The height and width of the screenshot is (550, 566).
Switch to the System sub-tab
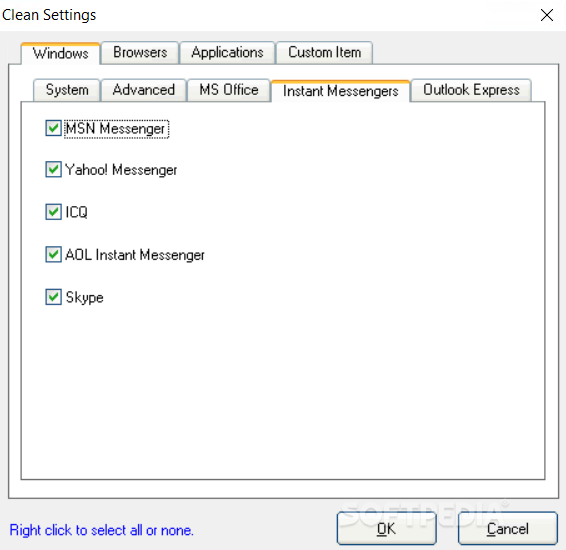(67, 90)
